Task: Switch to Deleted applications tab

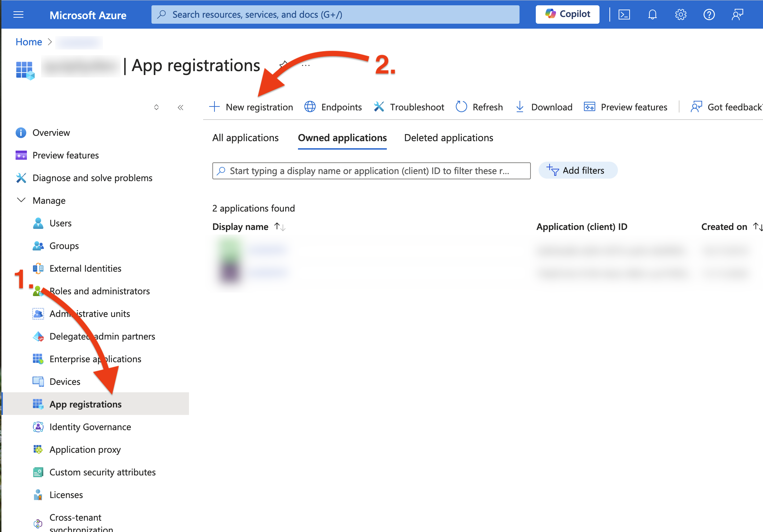Action: coord(448,138)
